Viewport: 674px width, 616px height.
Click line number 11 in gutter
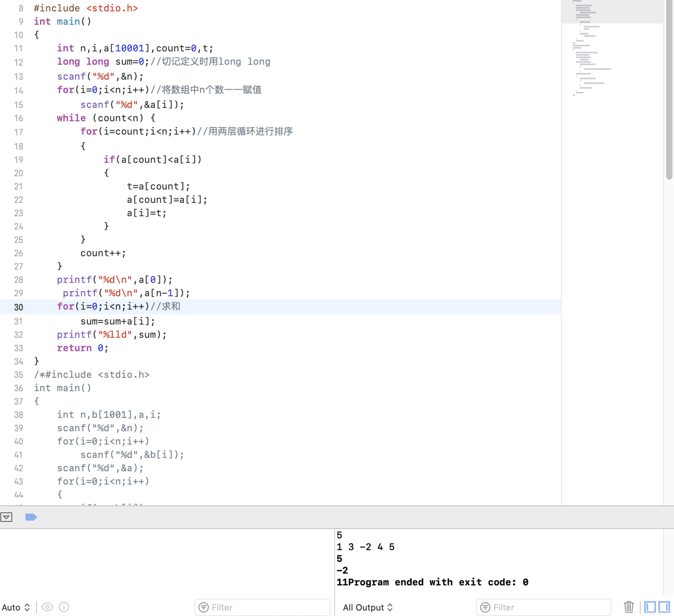coord(18,49)
